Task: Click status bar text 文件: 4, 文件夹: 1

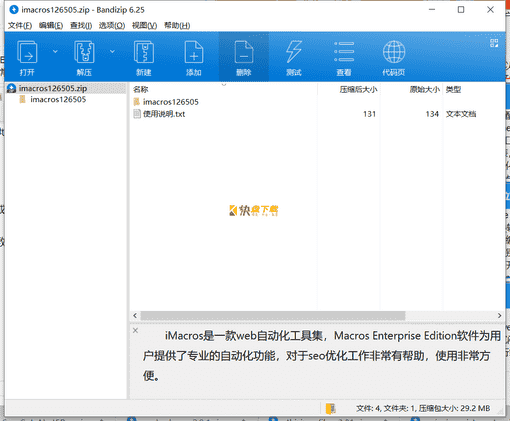Action: click(x=385, y=408)
